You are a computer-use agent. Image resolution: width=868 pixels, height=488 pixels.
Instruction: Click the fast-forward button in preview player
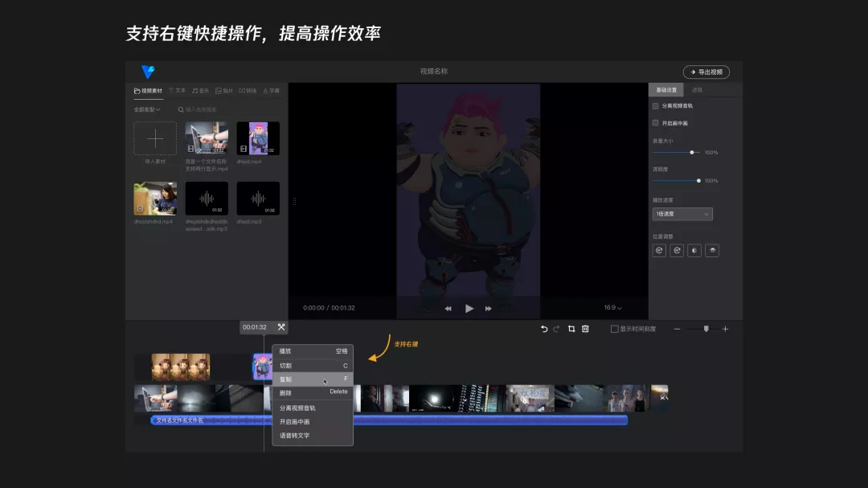489,309
